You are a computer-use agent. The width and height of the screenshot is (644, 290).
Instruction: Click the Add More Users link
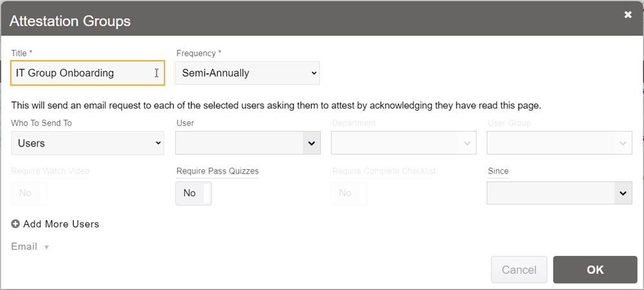(x=61, y=224)
